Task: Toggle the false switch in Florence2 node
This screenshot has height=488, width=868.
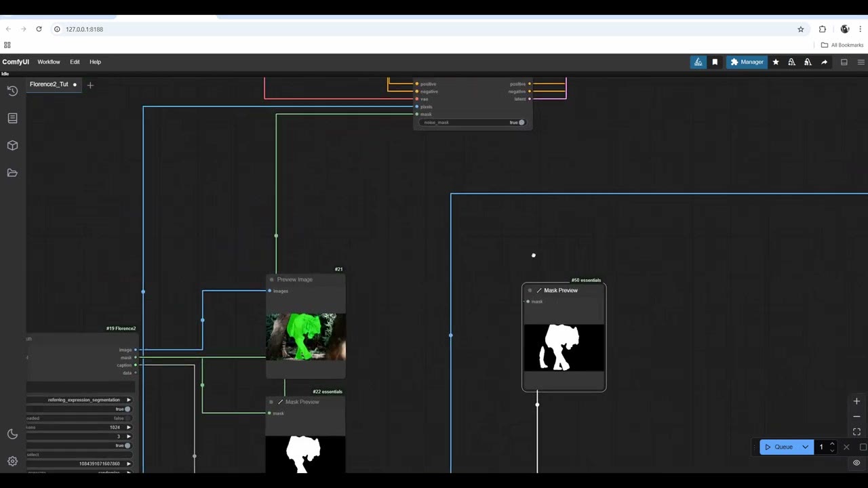Action: pyautogui.click(x=127, y=418)
